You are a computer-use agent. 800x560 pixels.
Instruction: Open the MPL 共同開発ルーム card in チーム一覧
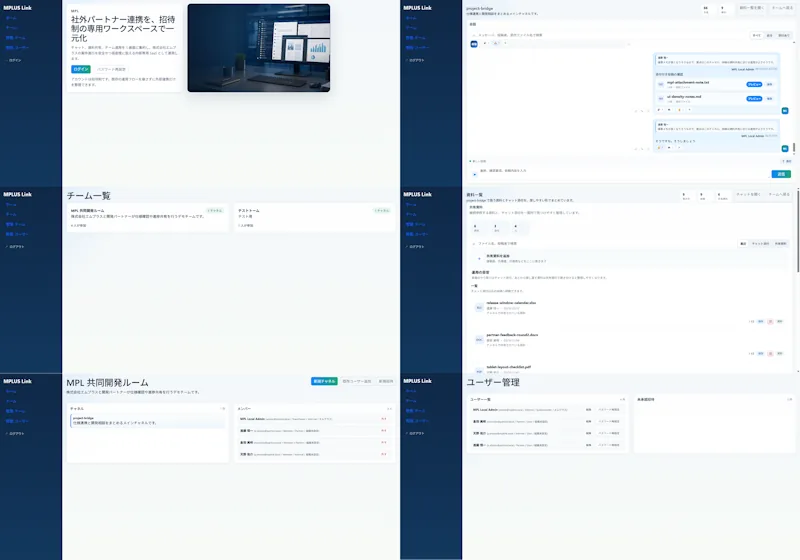tap(147, 218)
